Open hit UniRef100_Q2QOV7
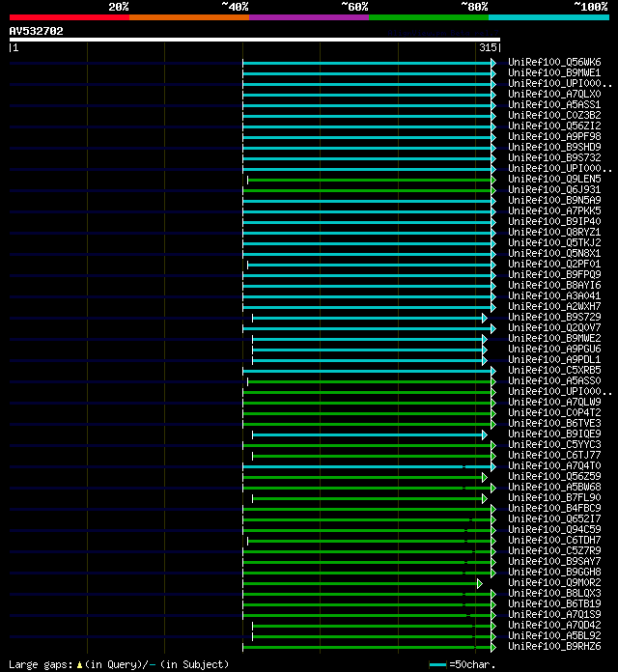The width and height of the screenshot is (618, 672). point(554,328)
